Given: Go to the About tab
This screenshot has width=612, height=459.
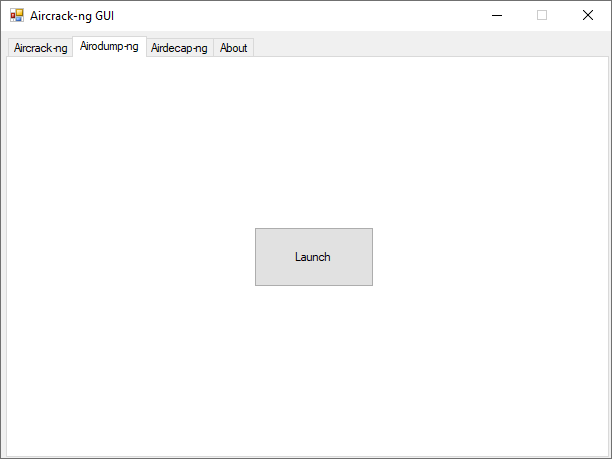Looking at the screenshot, I should point(233,48).
